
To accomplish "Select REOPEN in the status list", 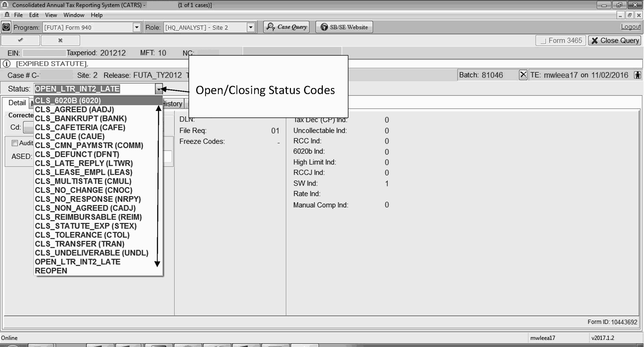I will (51, 271).
